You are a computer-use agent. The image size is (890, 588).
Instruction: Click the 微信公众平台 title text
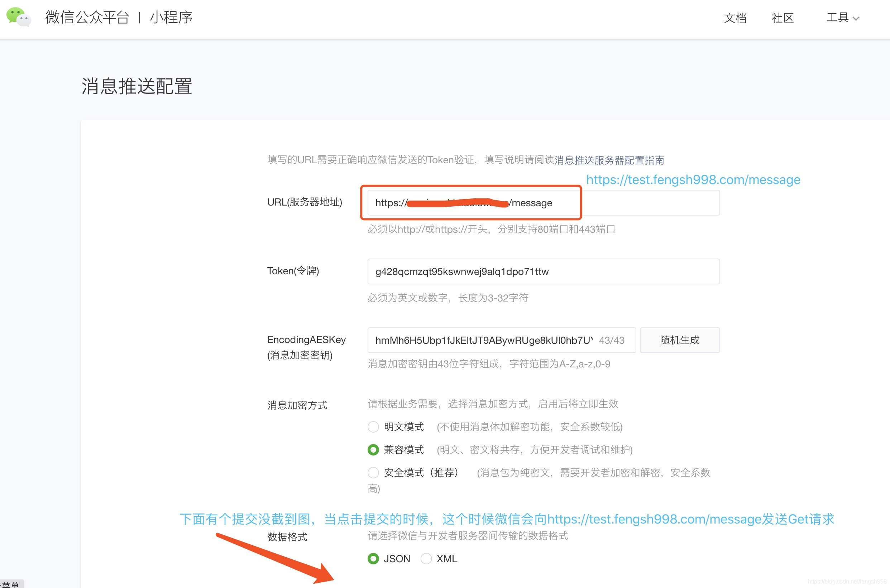(x=87, y=17)
